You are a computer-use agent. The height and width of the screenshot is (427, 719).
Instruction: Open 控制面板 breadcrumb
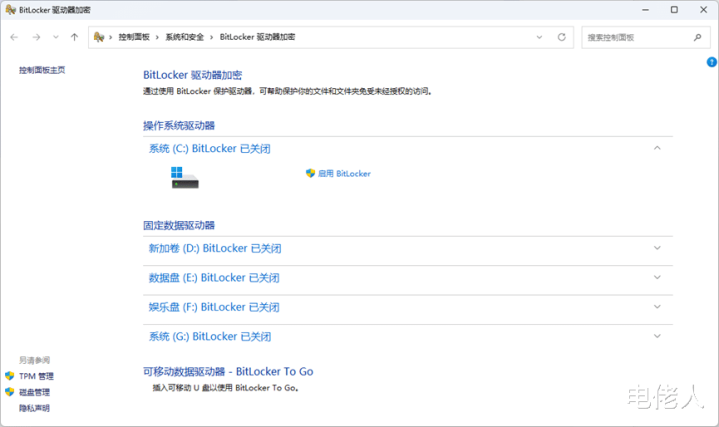coord(134,37)
